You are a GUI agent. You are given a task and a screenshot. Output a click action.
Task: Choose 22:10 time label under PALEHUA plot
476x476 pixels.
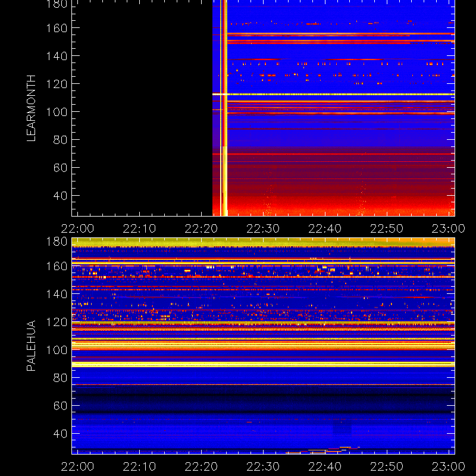[139, 466]
